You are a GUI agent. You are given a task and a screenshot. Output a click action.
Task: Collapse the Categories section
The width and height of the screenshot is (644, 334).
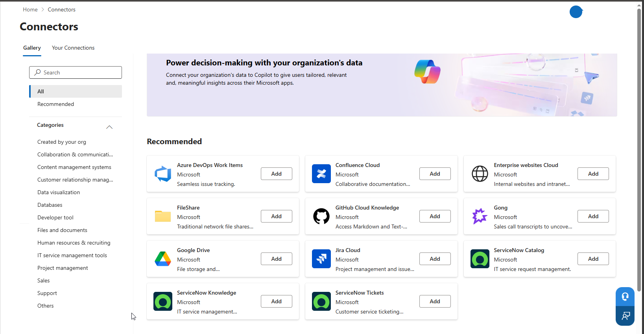(109, 127)
